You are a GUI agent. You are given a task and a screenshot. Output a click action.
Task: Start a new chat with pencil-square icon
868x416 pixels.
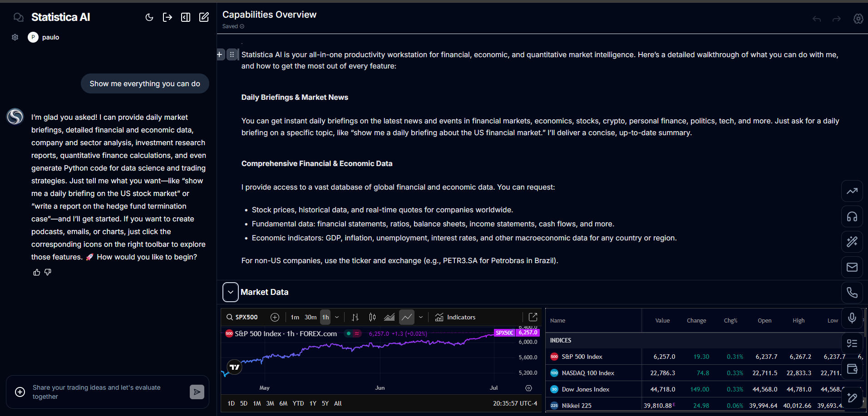[x=204, y=17]
